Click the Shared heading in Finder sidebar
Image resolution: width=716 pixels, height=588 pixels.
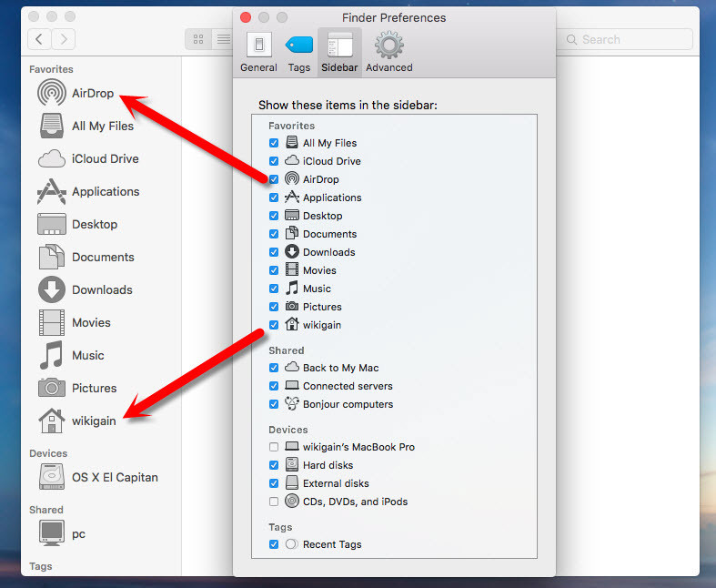[x=46, y=510]
